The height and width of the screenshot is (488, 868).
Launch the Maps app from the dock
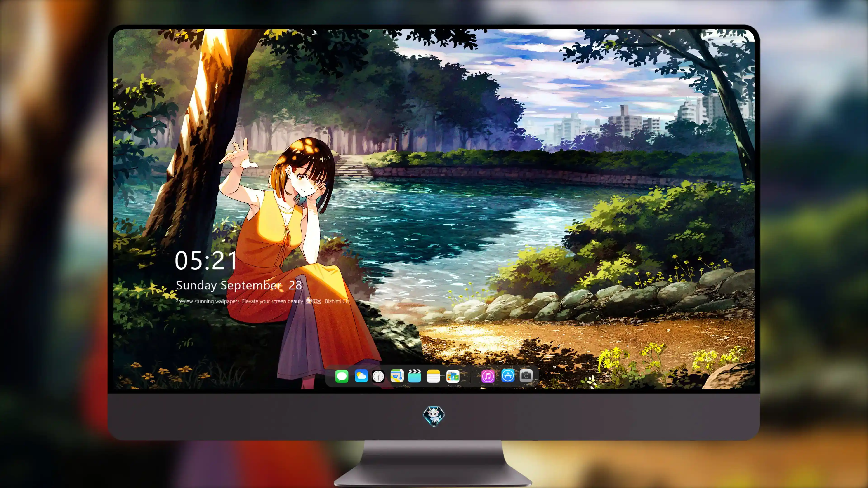[397, 376]
